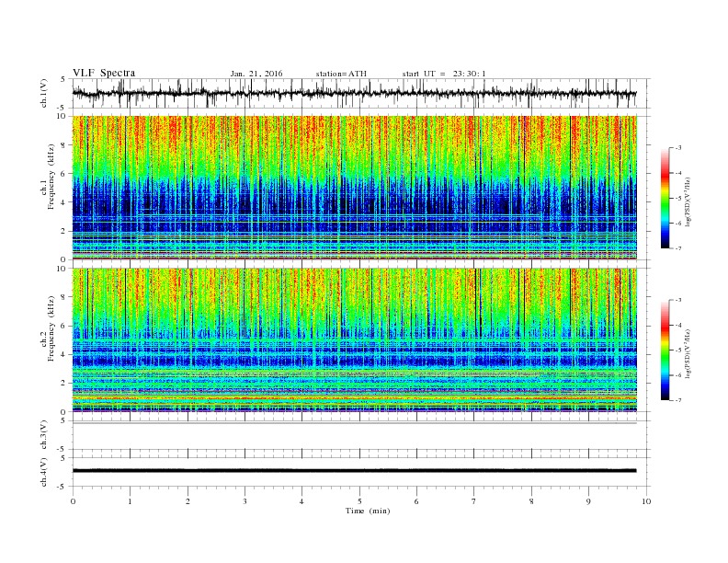
Task: Click the "8" tick label on time axis
Action: click(531, 501)
